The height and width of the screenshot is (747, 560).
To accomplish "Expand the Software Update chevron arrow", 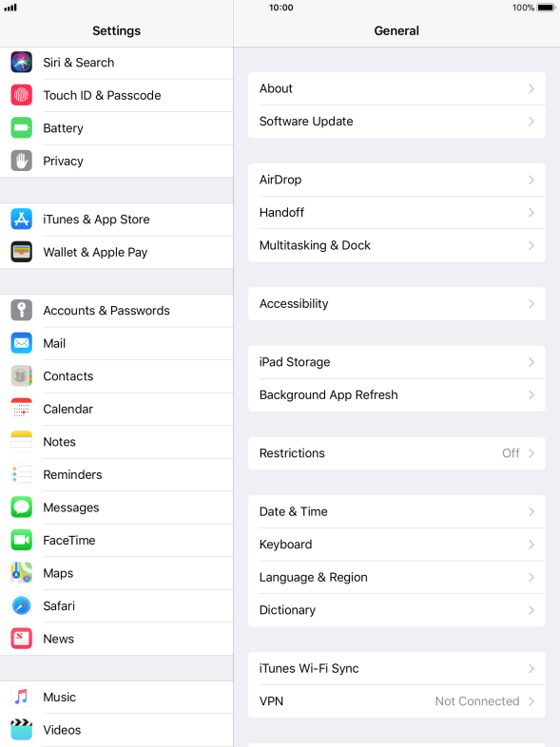I will point(531,122).
